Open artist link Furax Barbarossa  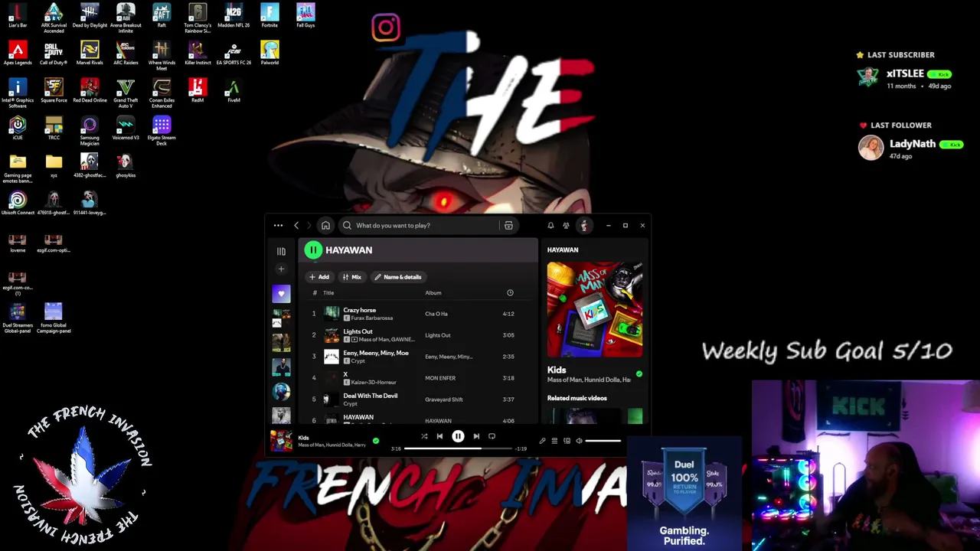tap(372, 318)
